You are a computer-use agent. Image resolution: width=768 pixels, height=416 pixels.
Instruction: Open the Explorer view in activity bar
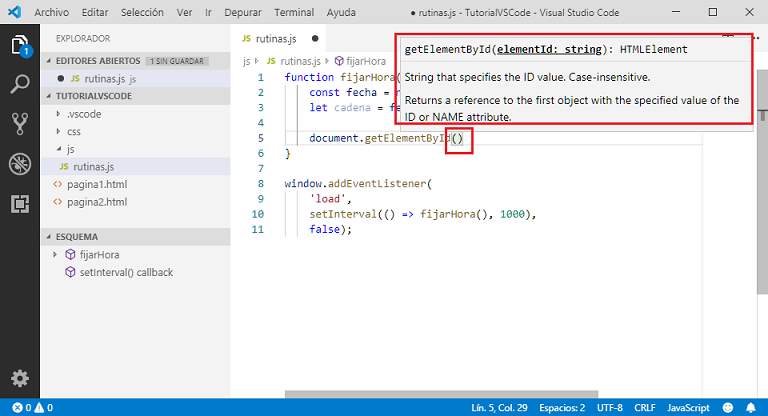pos(20,46)
